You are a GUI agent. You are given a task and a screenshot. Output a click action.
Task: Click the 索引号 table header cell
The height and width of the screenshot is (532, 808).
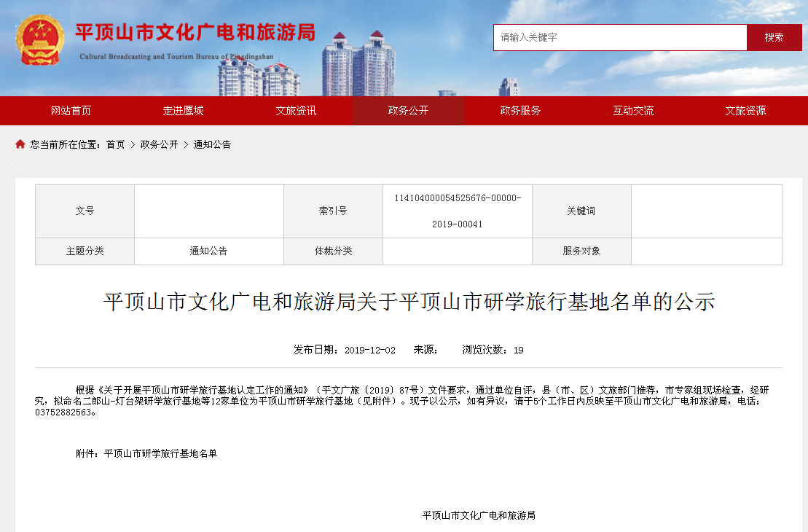click(334, 211)
